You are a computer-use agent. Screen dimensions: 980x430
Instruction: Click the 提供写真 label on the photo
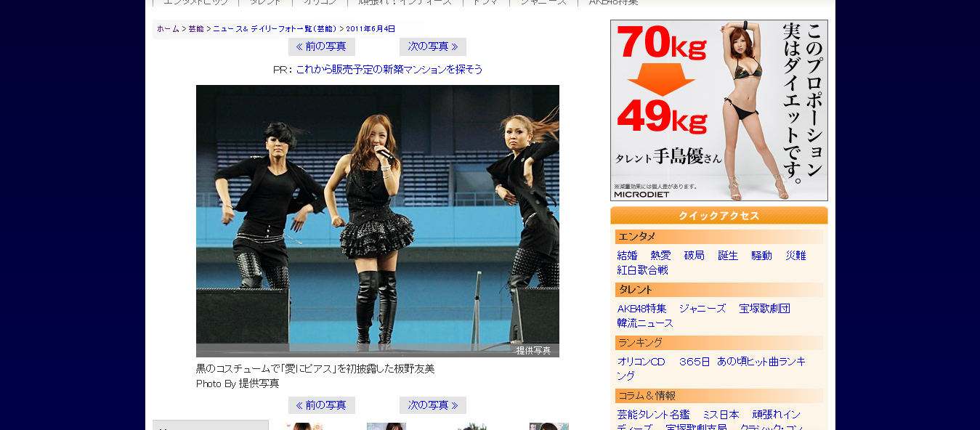click(533, 351)
